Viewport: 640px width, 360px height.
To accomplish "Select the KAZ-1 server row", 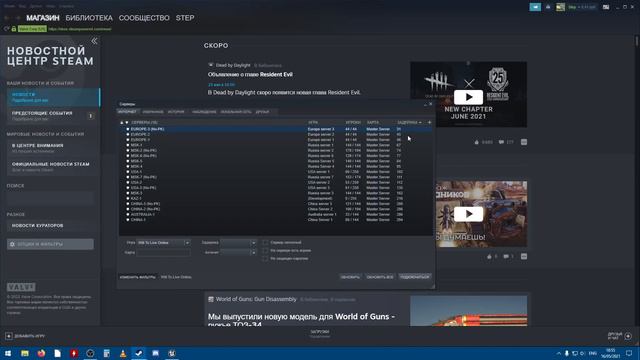I will point(275,198).
